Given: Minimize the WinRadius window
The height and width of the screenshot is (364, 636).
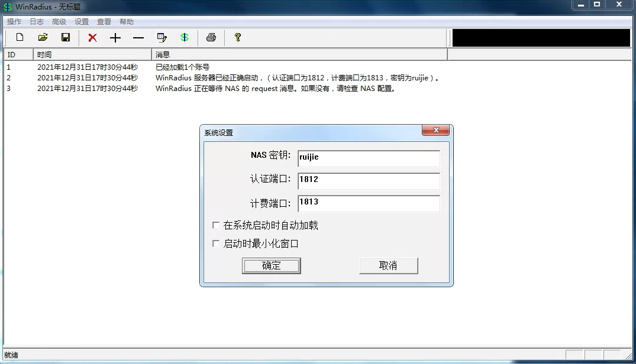Looking at the screenshot, I should pos(581,5).
